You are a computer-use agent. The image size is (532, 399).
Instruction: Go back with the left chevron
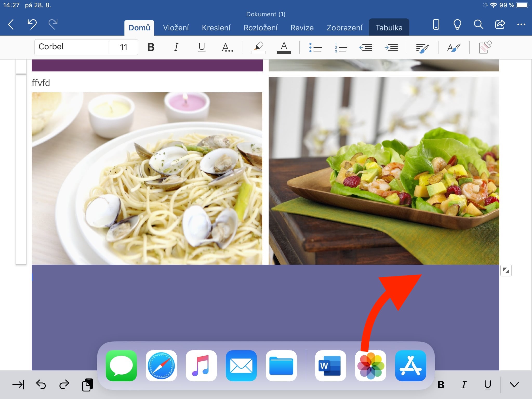[11, 24]
